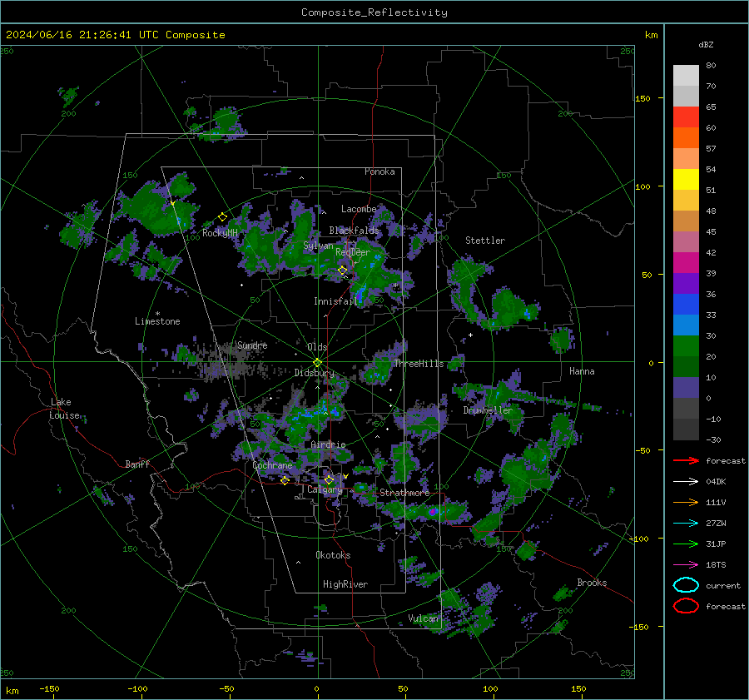The image size is (749, 700).
Task: Click the Olds city label
Action: click(317, 347)
